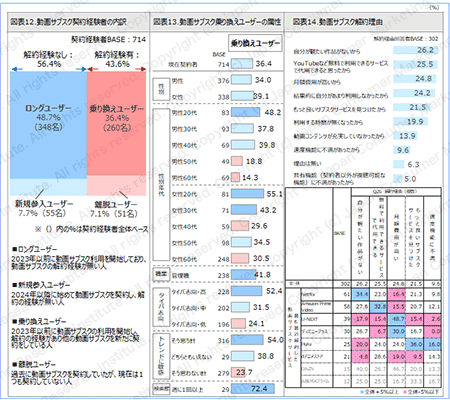Viewport: 450px width, 400px height.
Task: Click the '34.5' value for 女性50代
Action: 262,242
